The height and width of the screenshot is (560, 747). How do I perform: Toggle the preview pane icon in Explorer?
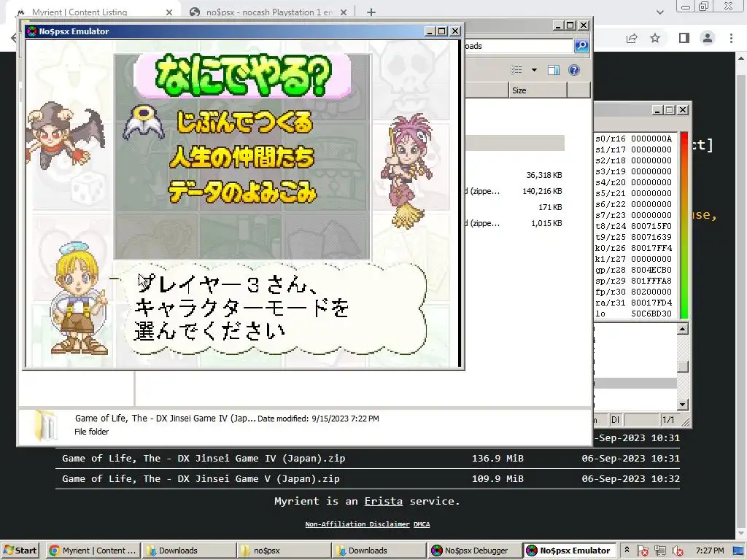point(554,70)
